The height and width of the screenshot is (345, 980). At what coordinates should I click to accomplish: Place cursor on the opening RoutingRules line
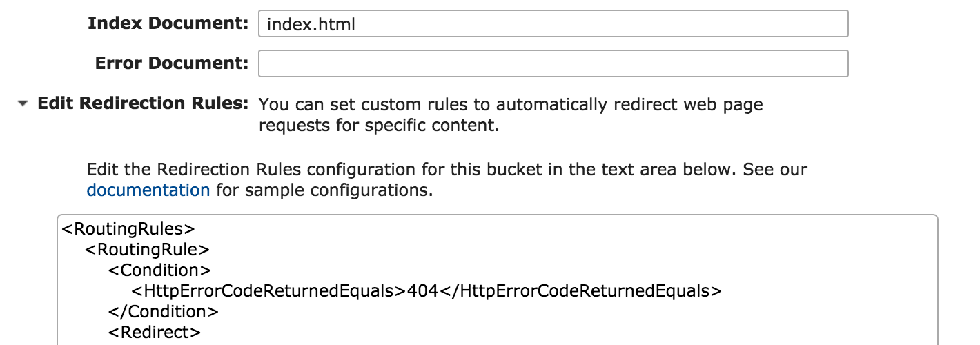[128, 228]
